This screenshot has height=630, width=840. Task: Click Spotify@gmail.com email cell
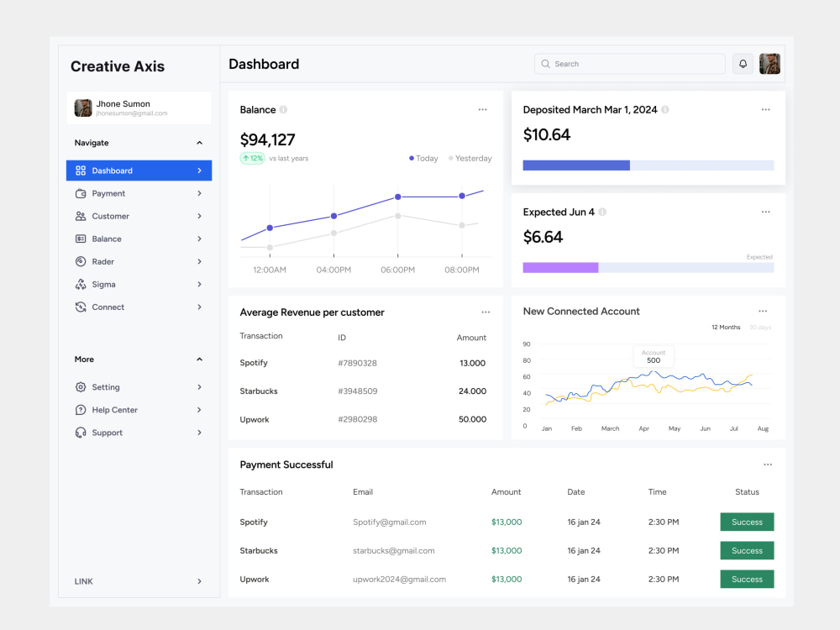(x=390, y=522)
